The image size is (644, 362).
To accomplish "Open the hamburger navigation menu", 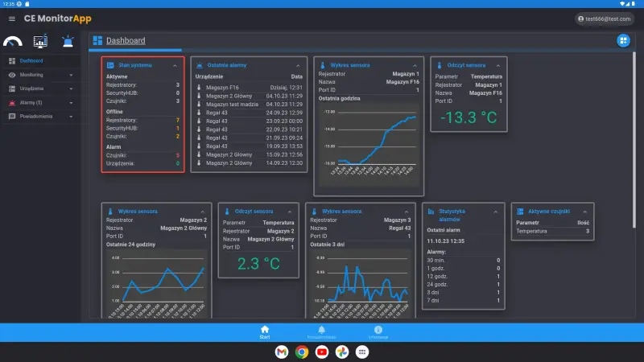I will tap(12, 18).
